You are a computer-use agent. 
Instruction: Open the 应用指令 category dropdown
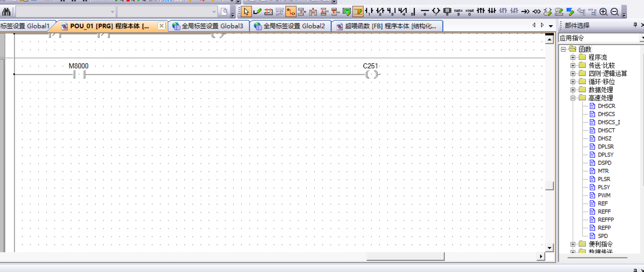642,38
